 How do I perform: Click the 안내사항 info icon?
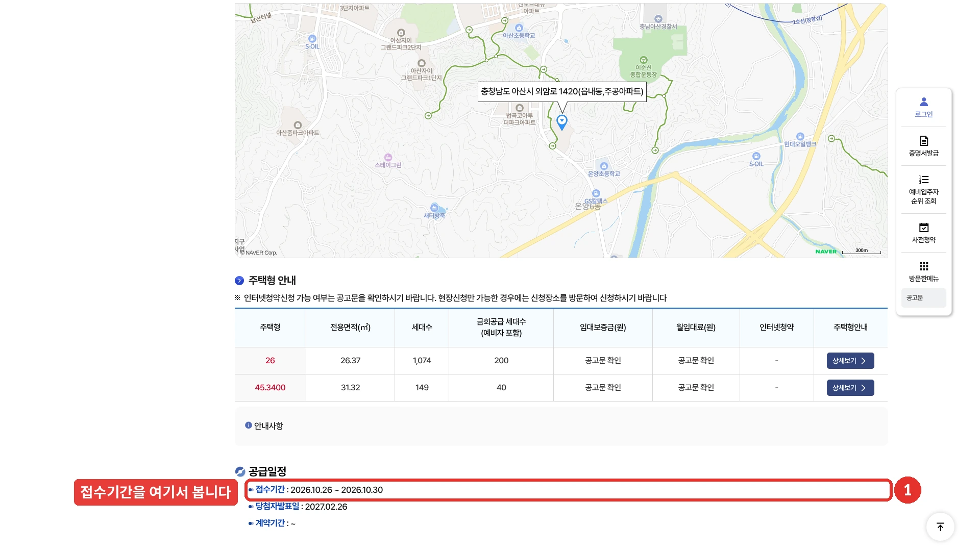point(249,425)
